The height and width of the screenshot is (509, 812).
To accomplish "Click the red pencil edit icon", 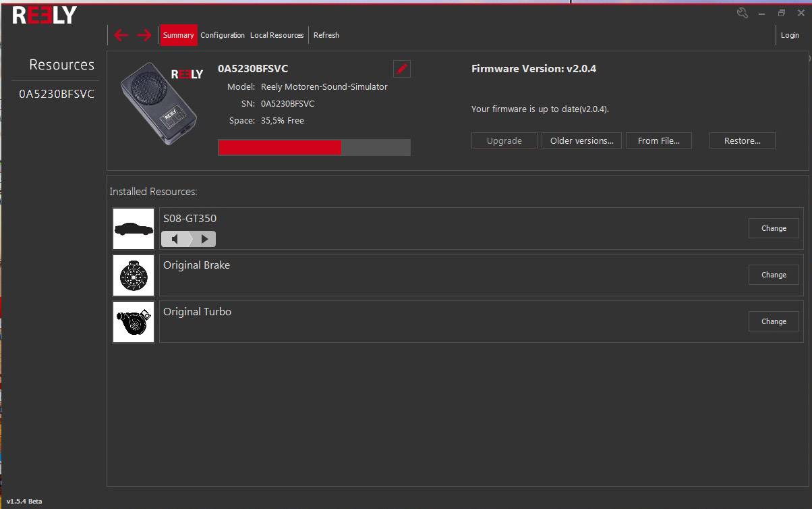I will click(x=401, y=68).
